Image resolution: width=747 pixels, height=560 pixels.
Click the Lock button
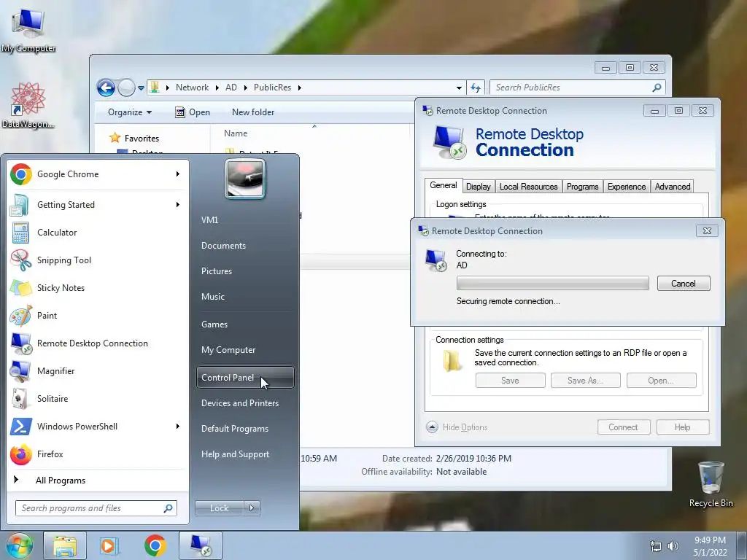219,508
